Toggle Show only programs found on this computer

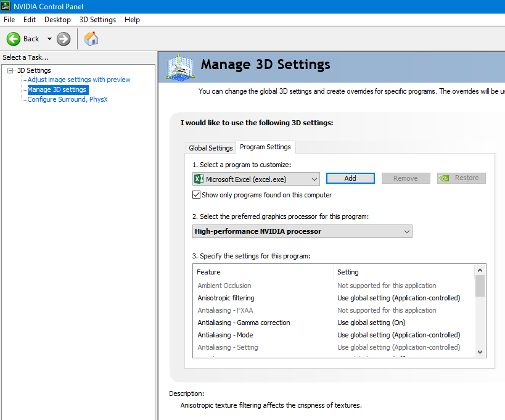[196, 194]
